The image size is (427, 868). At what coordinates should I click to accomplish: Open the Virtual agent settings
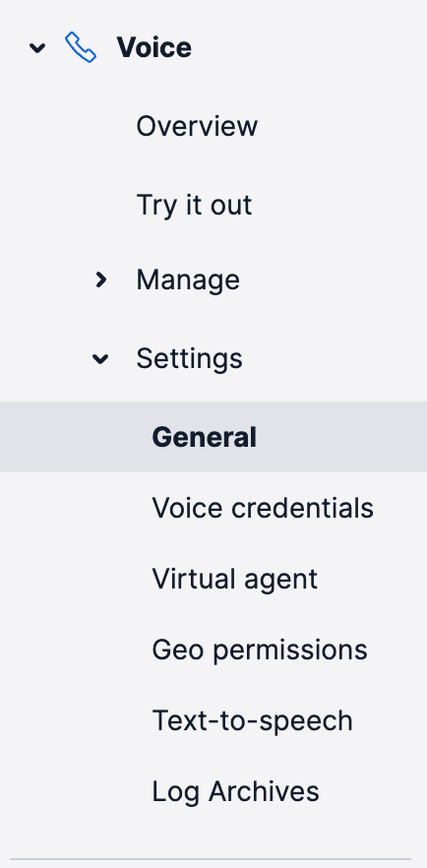[x=235, y=579]
